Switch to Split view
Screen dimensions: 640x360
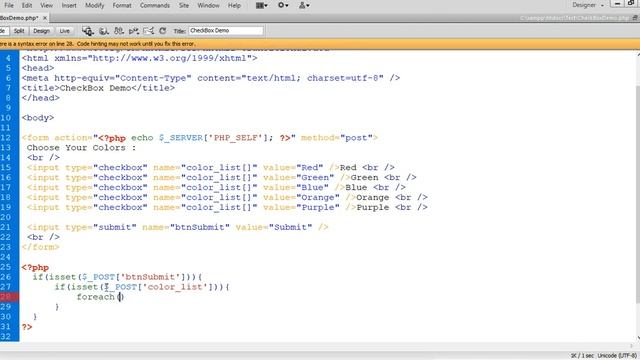[x=19, y=31]
